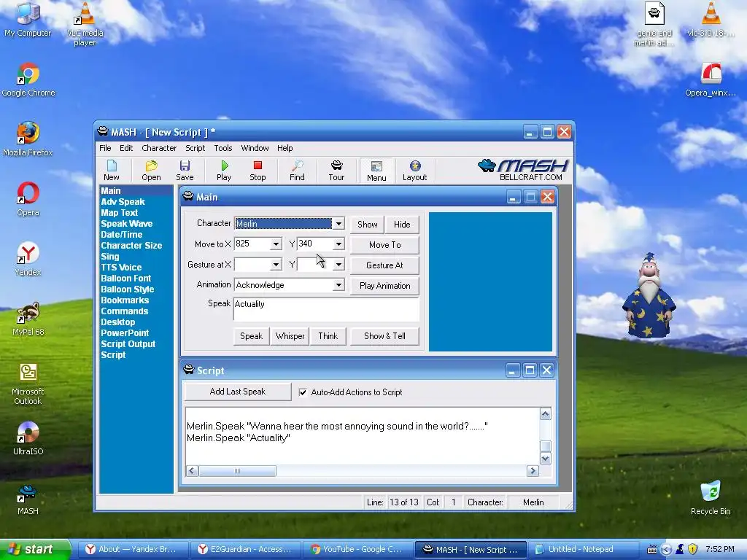The image size is (747, 560).
Task: Expand the Gesture at X dropdown
Action: point(275,264)
